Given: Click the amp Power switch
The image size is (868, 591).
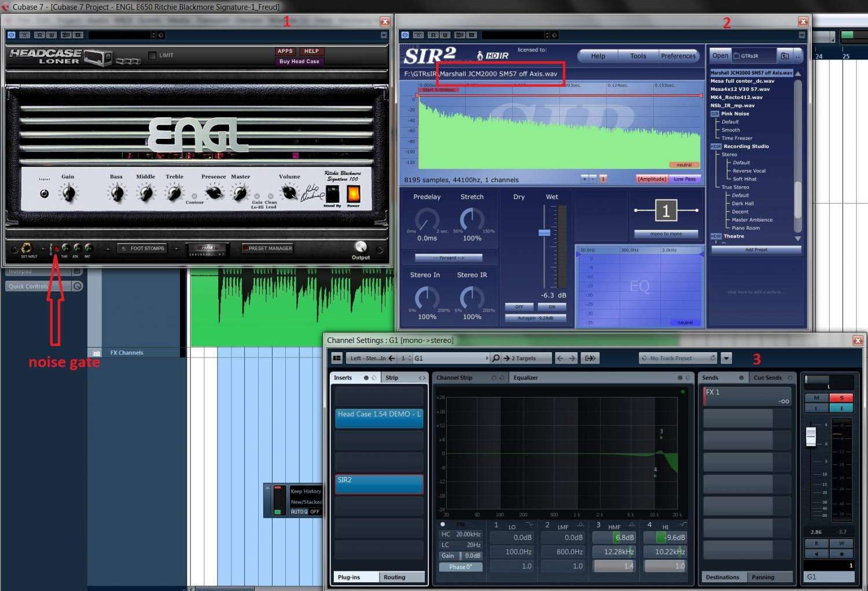Looking at the screenshot, I should pyautogui.click(x=353, y=194).
